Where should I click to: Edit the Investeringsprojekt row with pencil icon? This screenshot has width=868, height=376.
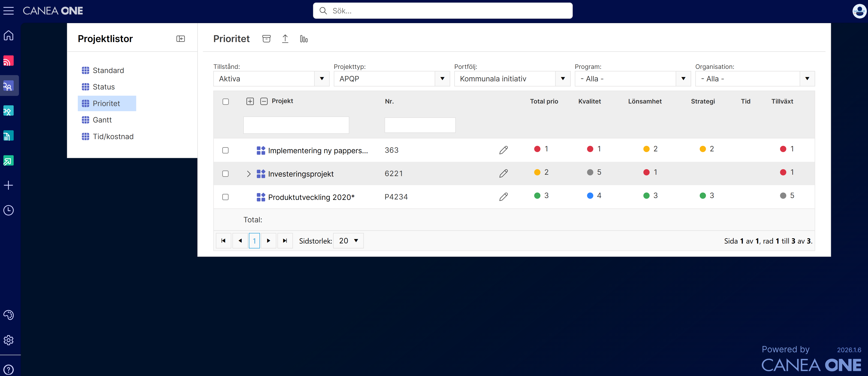pos(503,173)
